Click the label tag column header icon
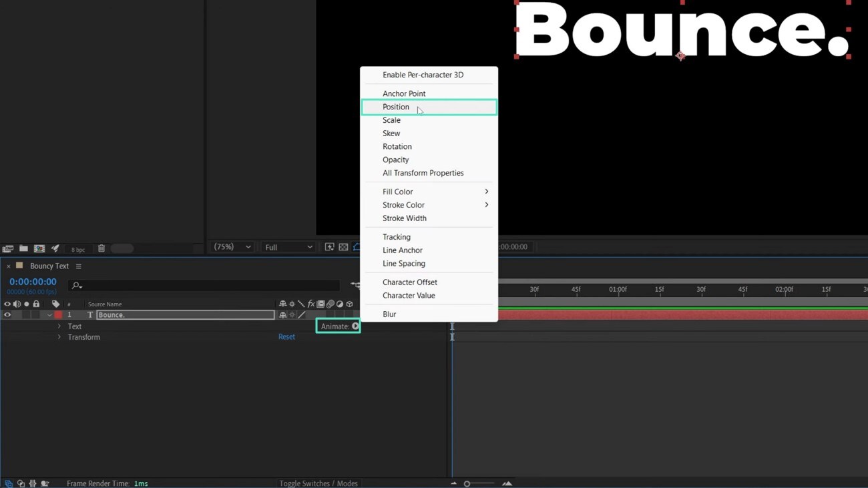The width and height of the screenshot is (868, 488). click(55, 304)
